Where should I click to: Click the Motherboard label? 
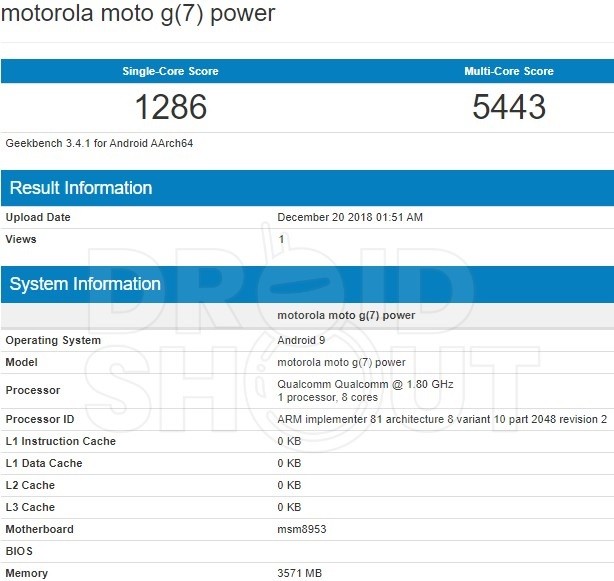pos(40,529)
